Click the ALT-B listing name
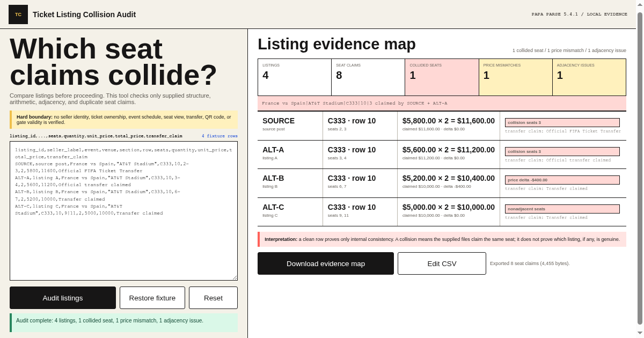This screenshot has width=644, height=338. pos(273,178)
